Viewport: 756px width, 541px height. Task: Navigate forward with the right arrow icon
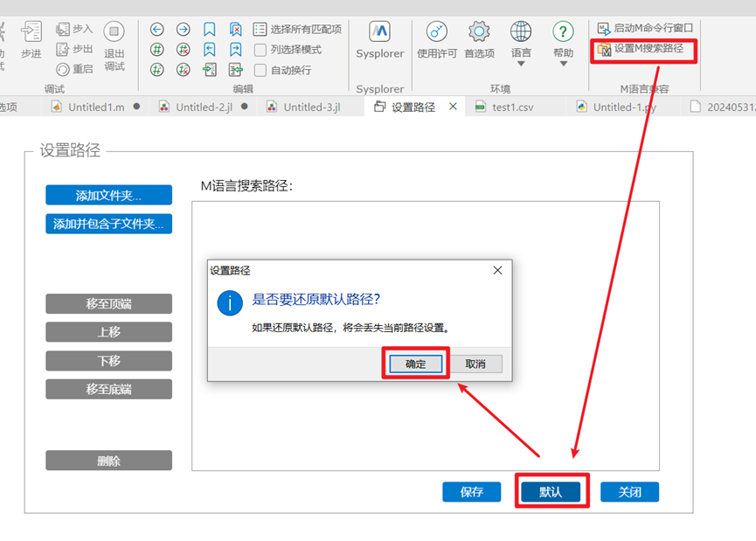point(184,30)
